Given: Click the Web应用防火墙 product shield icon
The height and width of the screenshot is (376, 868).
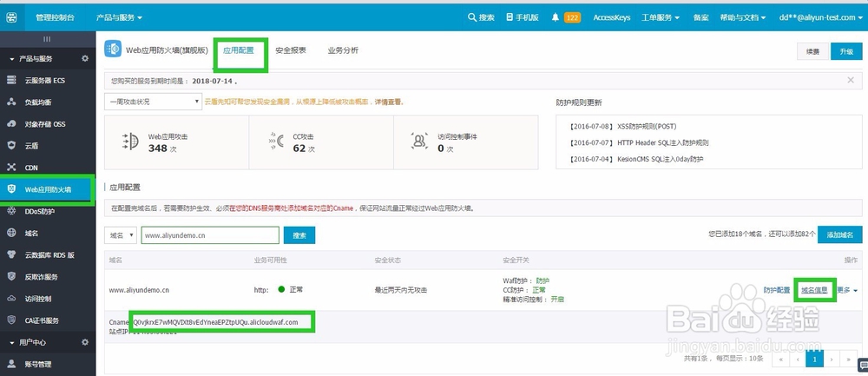Looking at the screenshot, I should point(113,49).
